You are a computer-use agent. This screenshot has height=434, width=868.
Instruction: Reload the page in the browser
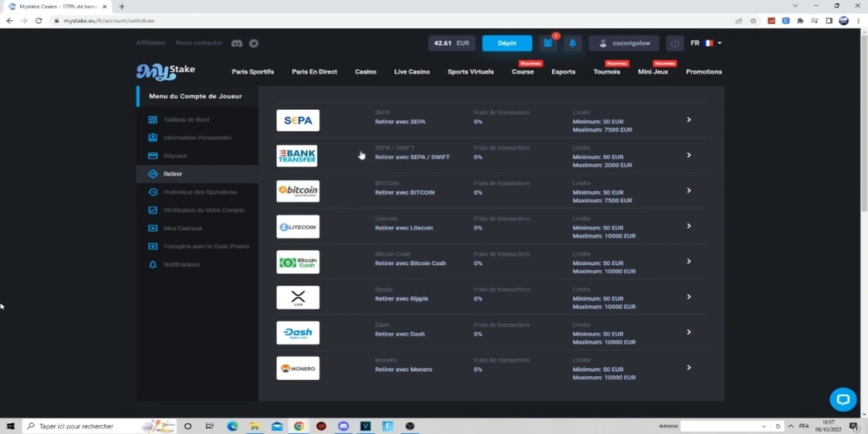click(39, 21)
